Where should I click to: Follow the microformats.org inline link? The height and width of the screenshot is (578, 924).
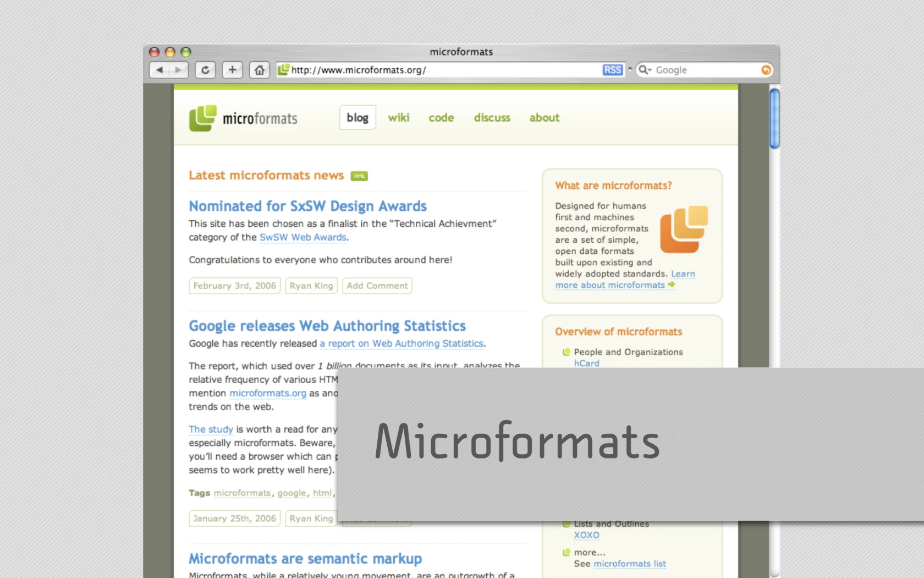[268, 393]
